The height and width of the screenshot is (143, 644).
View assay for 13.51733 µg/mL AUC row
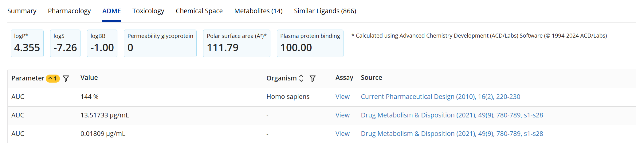(x=342, y=115)
